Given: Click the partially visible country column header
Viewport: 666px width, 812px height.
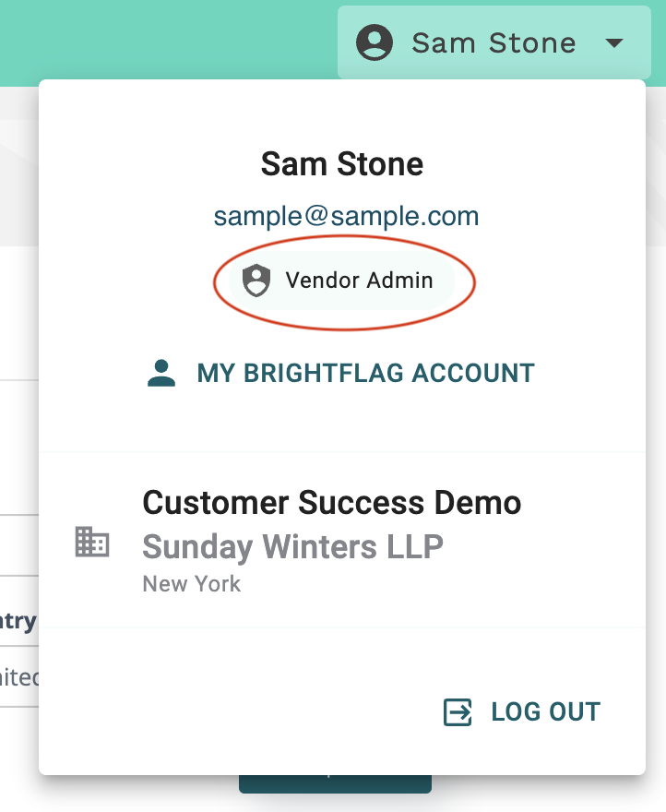Looking at the screenshot, I should 18,620.
